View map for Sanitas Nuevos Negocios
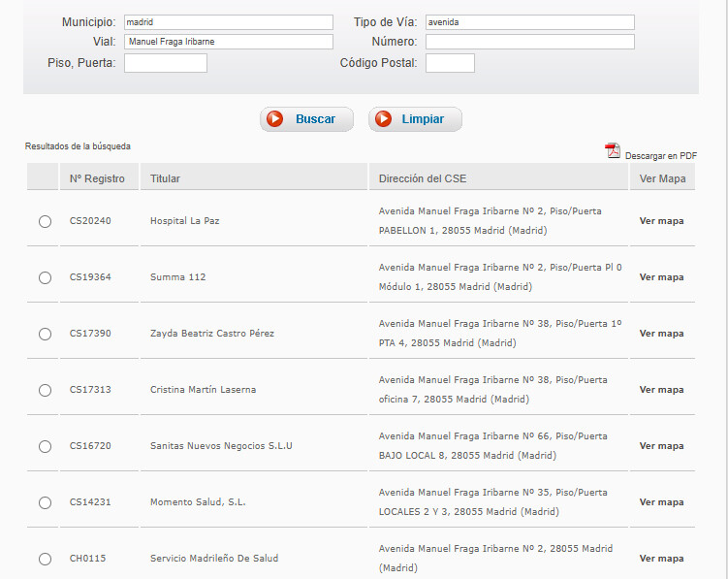 (x=661, y=446)
